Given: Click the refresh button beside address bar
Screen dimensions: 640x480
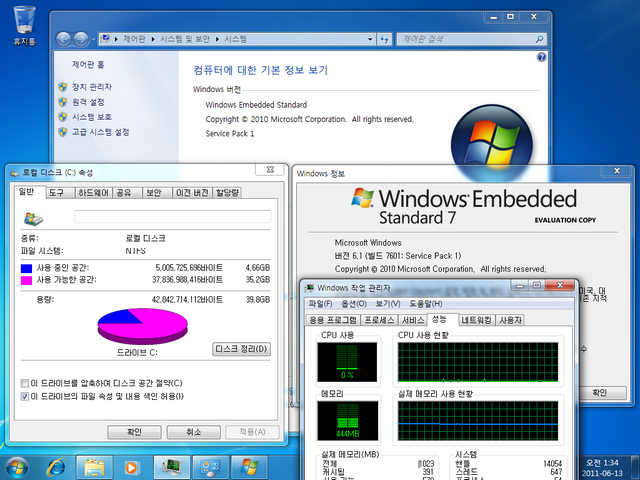Looking at the screenshot, I should pos(384,39).
